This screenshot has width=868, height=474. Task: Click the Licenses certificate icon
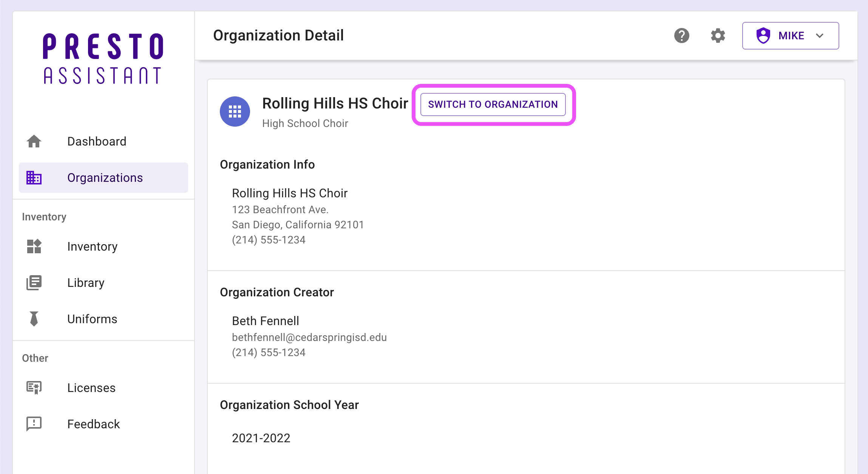(34, 388)
